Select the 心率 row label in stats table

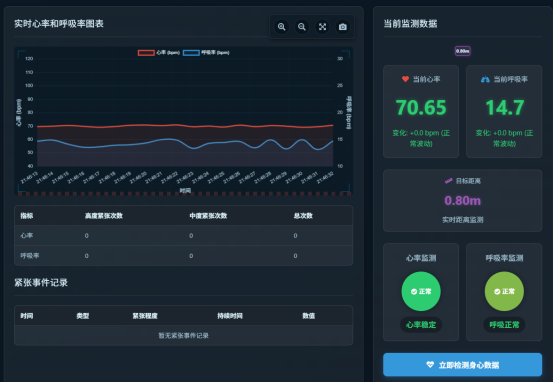click(27, 236)
